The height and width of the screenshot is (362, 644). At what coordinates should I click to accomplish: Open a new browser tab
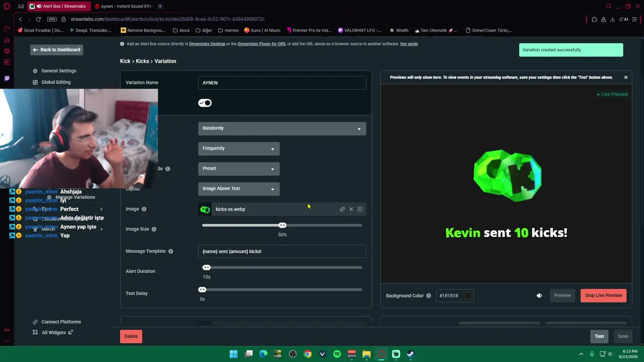point(160,7)
